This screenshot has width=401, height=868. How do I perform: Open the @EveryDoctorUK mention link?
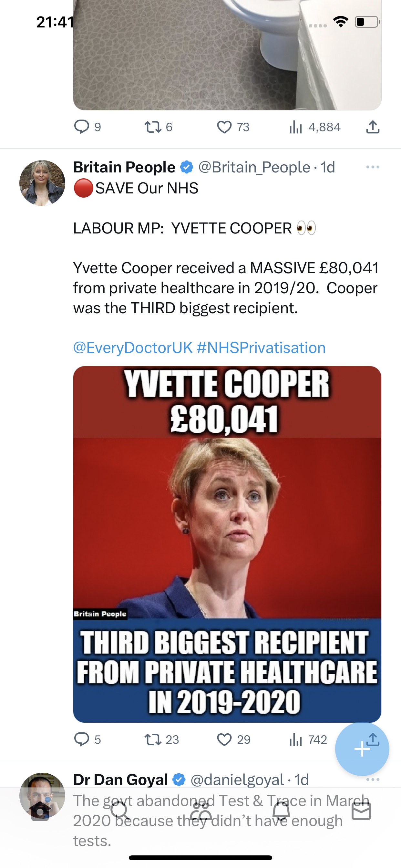point(133,348)
